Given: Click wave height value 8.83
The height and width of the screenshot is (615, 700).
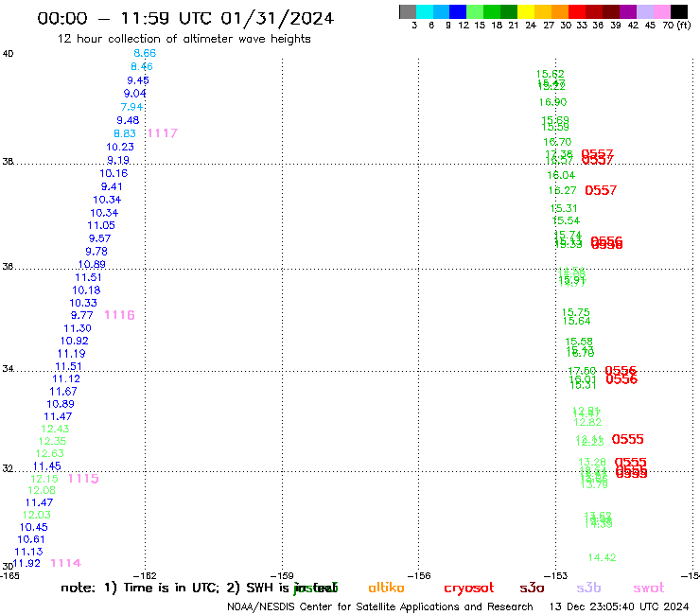Looking at the screenshot, I should [x=125, y=133].
